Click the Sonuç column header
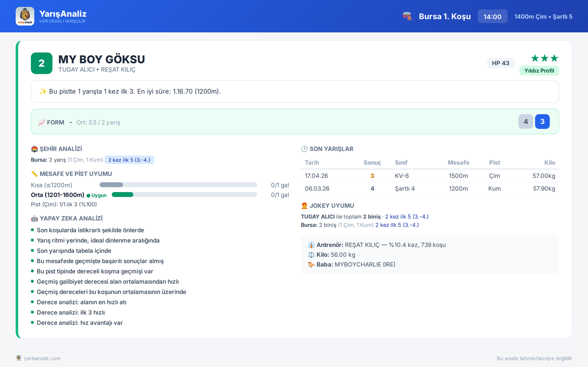The image size is (588, 367). coord(372,162)
